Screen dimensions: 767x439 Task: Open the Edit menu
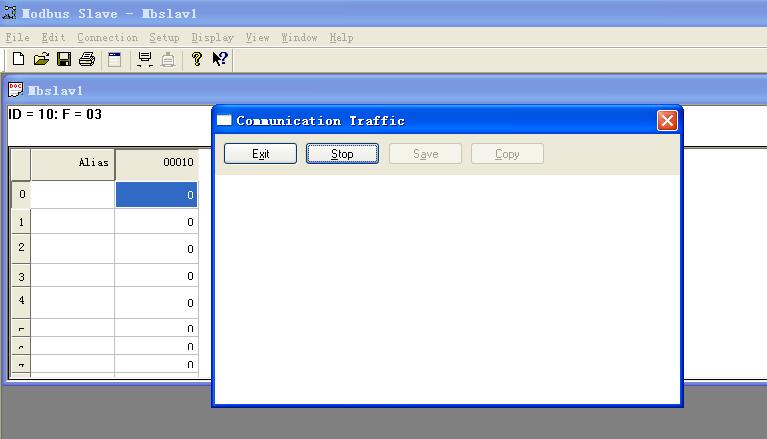[x=53, y=38]
